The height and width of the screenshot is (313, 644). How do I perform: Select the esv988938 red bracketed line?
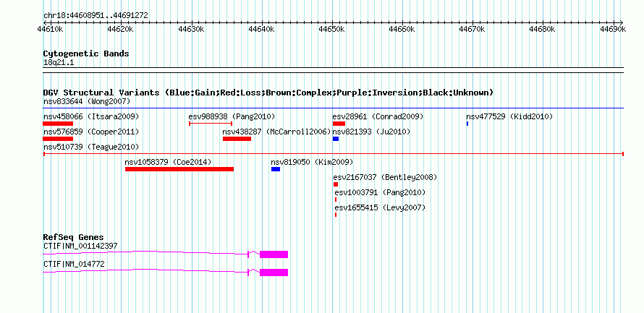[x=211, y=124]
